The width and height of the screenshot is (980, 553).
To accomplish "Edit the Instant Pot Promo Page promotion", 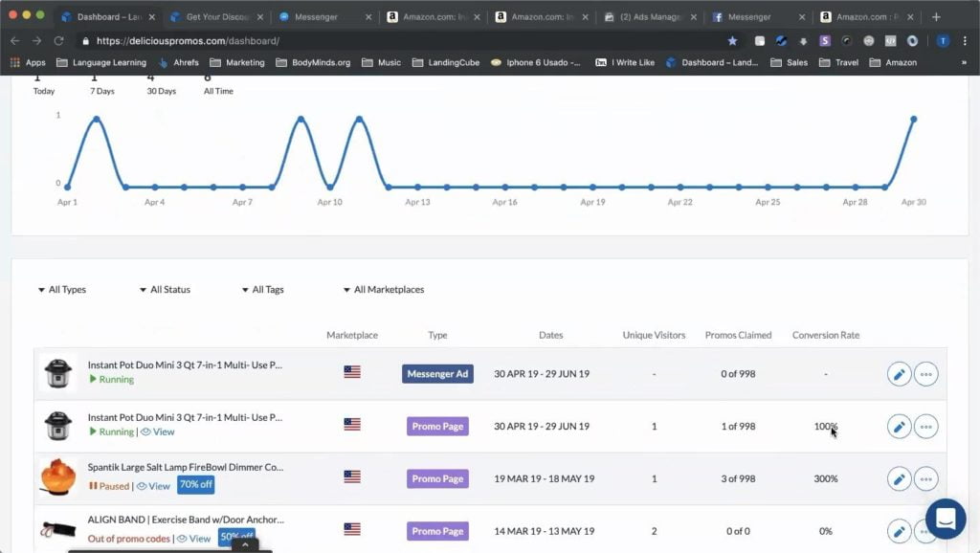I will tap(899, 427).
